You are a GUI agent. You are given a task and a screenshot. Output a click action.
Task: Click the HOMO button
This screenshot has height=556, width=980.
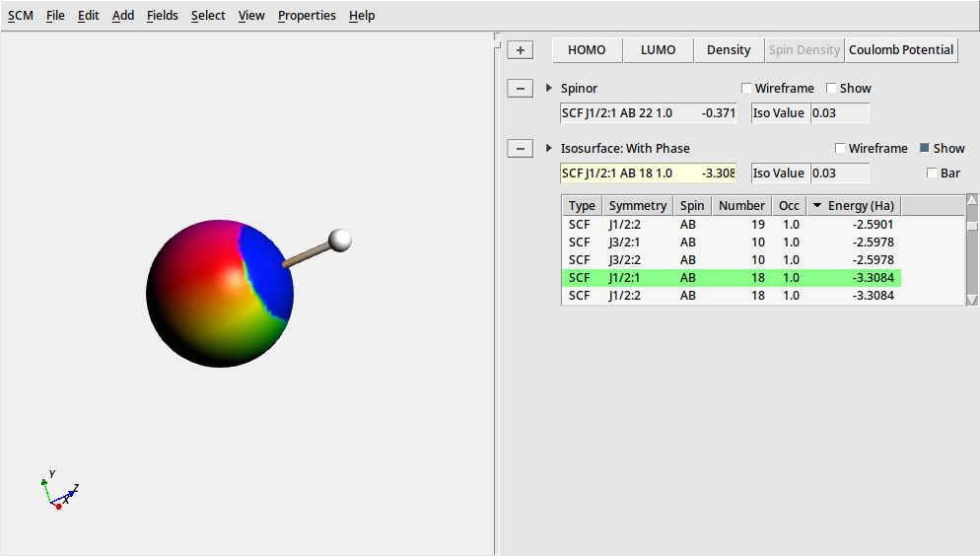pos(587,50)
